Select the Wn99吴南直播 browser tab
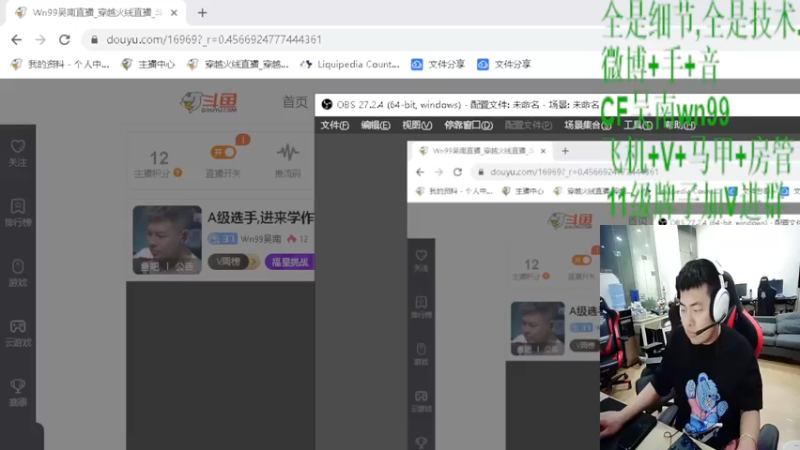The image size is (800, 450). 96,13
